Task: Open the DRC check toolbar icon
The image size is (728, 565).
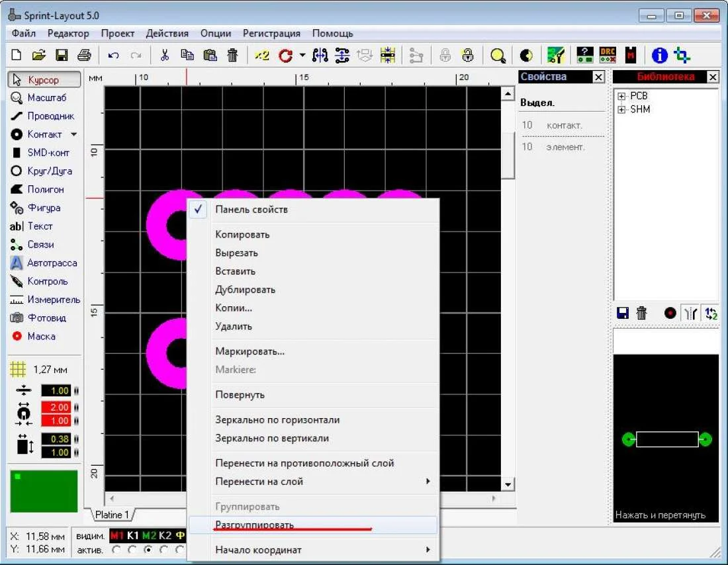Action: 607,56
